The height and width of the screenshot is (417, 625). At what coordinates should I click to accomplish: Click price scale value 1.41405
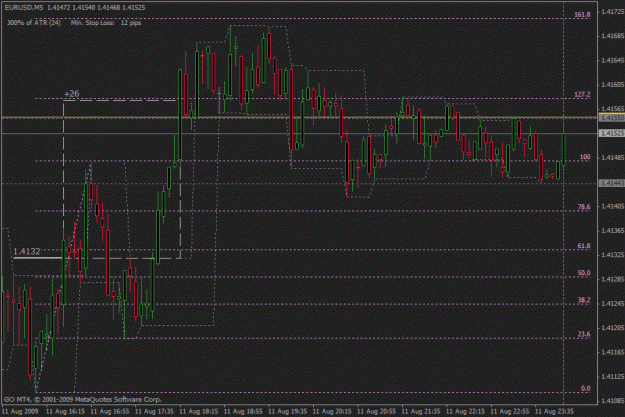[x=613, y=207]
